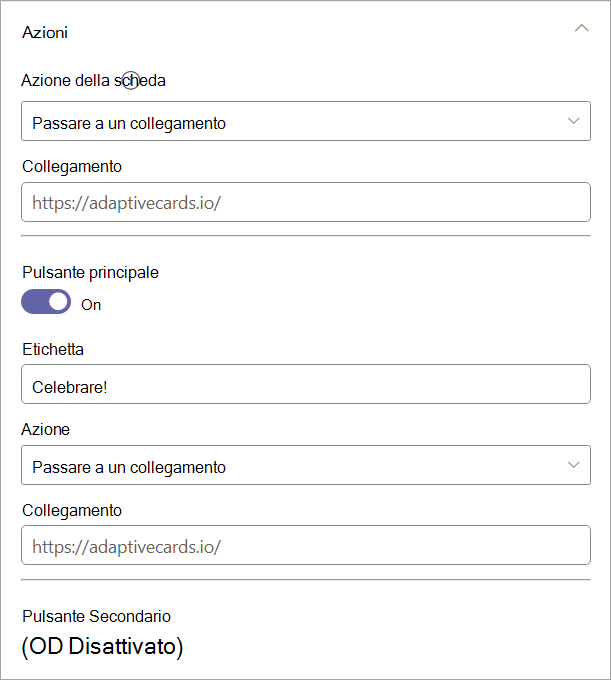Click the Azione label above the second dropdown
Image resolution: width=611 pixels, height=680 pixels.
click(x=46, y=429)
